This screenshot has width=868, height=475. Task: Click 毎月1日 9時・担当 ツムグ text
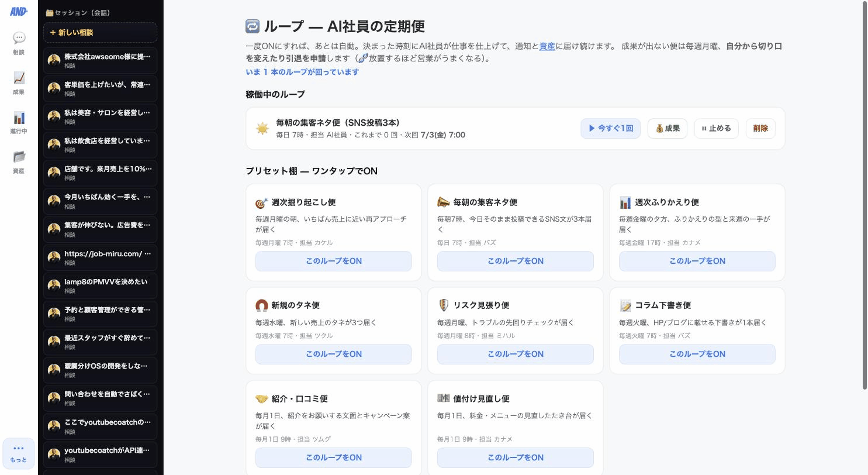pos(294,439)
